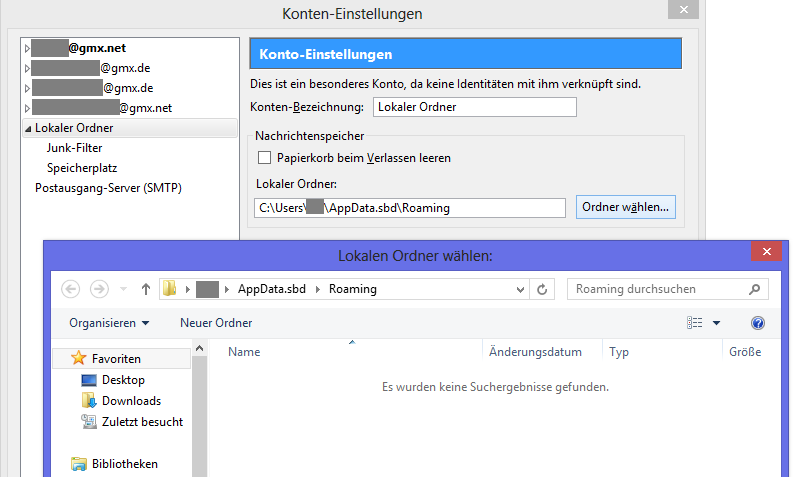Create a Neuer Ordner
The height and width of the screenshot is (477, 797).
click(x=216, y=323)
